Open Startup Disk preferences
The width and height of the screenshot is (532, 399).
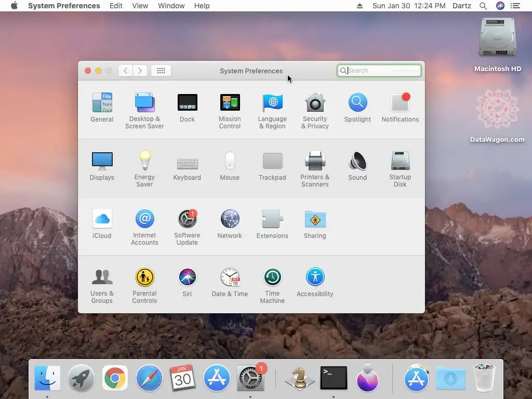click(400, 169)
